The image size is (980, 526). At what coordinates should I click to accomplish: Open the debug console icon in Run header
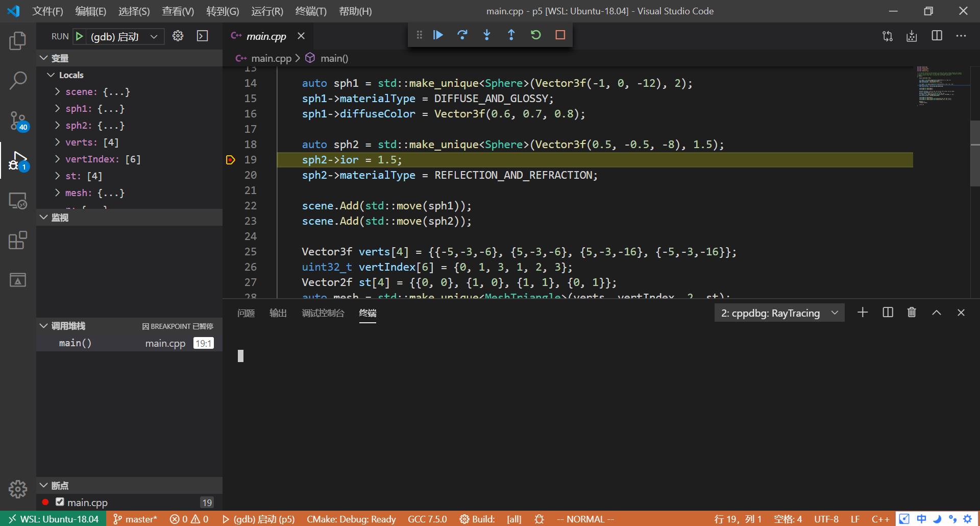pyautogui.click(x=203, y=36)
